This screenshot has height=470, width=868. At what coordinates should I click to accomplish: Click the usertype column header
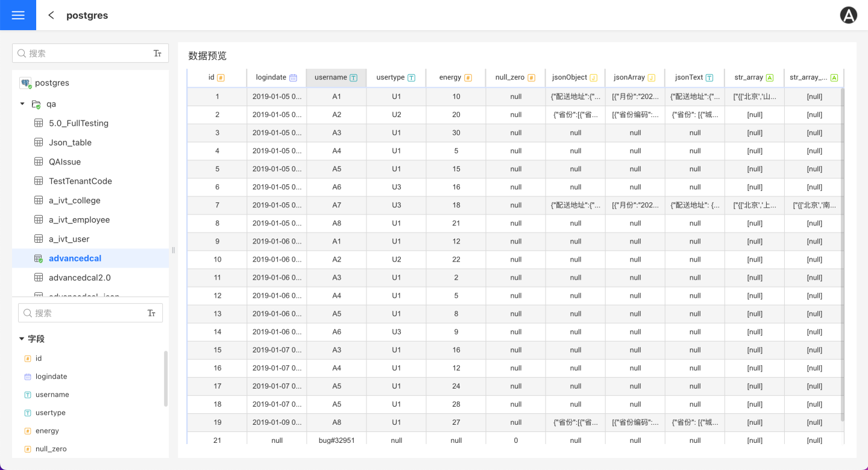pyautogui.click(x=391, y=78)
